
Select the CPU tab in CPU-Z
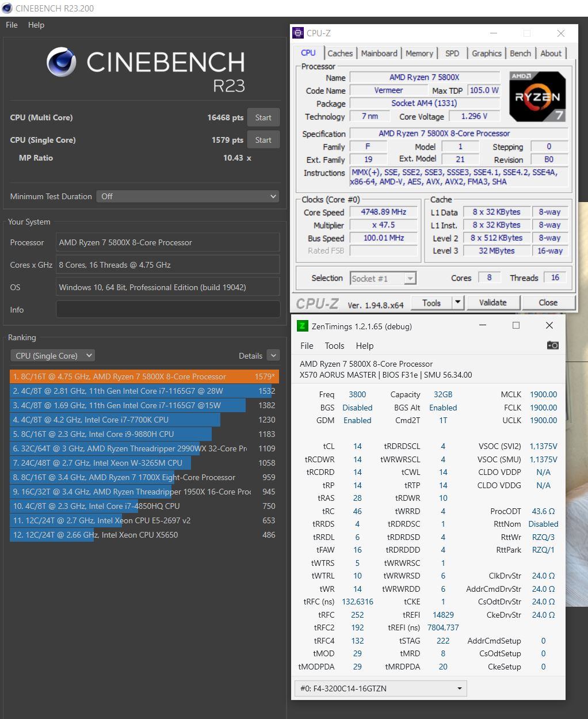[308, 53]
